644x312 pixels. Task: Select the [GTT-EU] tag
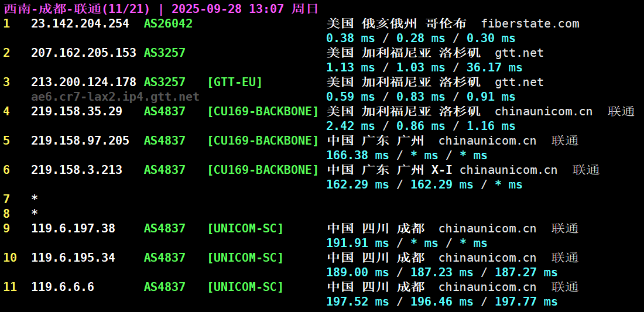click(x=235, y=82)
